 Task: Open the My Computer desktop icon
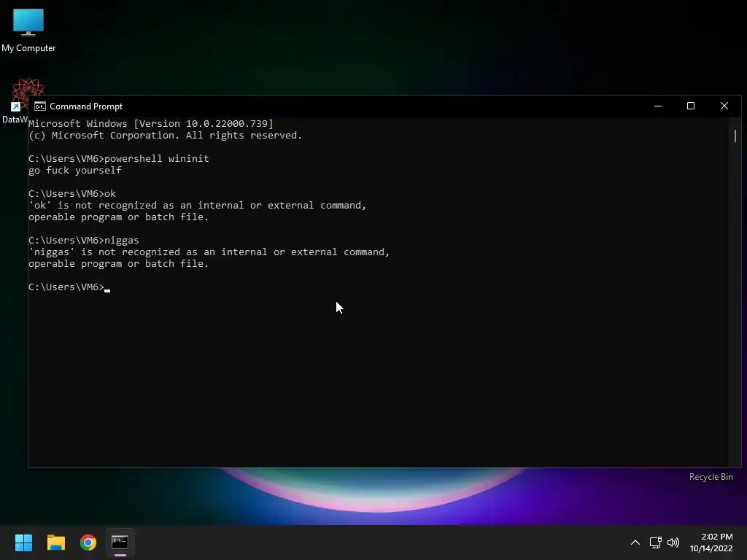click(x=28, y=29)
